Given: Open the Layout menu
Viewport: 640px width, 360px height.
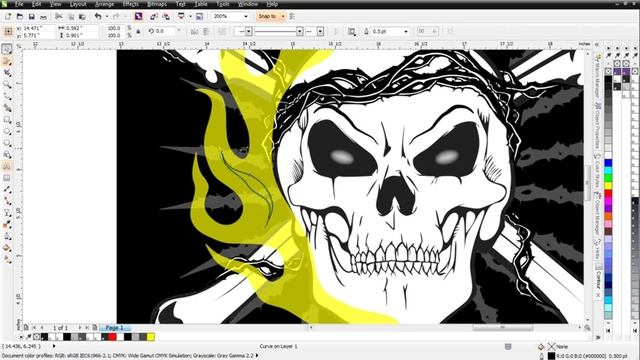Looking at the screenshot, I should (x=78, y=4).
